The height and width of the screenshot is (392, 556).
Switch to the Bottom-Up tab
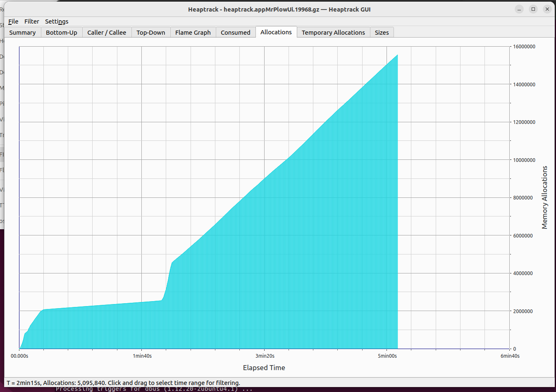coord(62,33)
